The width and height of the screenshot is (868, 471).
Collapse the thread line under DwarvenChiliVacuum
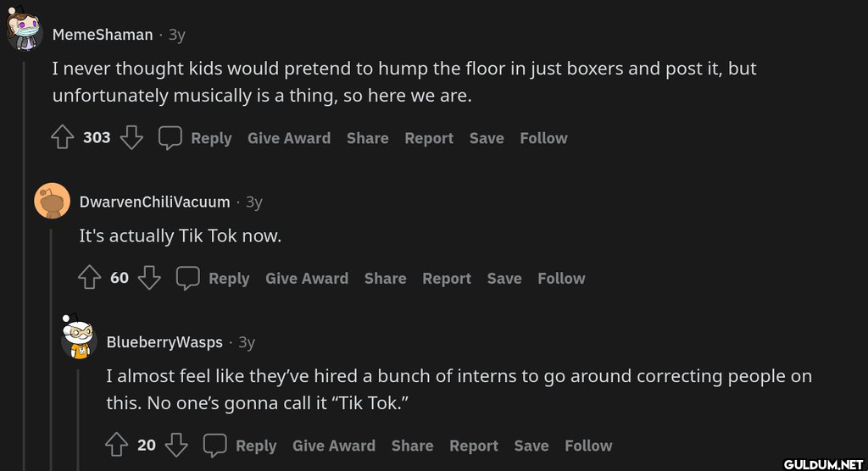pyautogui.click(x=52, y=350)
